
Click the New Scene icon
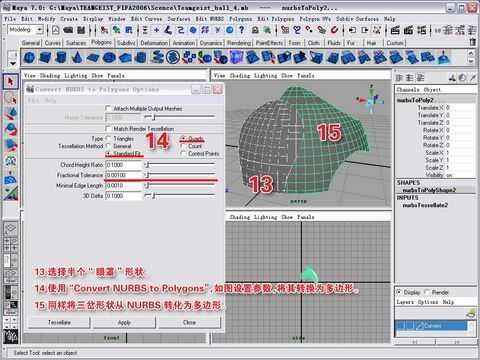pyautogui.click(x=55, y=30)
